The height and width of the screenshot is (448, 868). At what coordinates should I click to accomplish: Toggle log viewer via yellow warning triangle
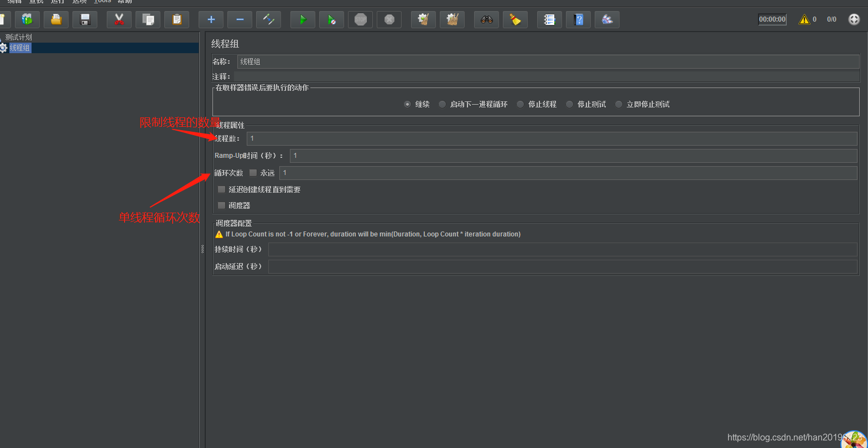tap(804, 19)
